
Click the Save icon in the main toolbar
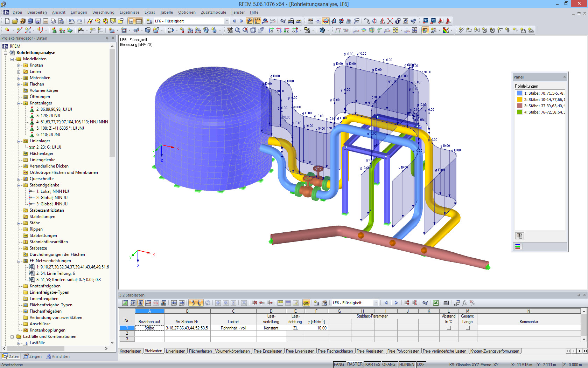pos(38,21)
